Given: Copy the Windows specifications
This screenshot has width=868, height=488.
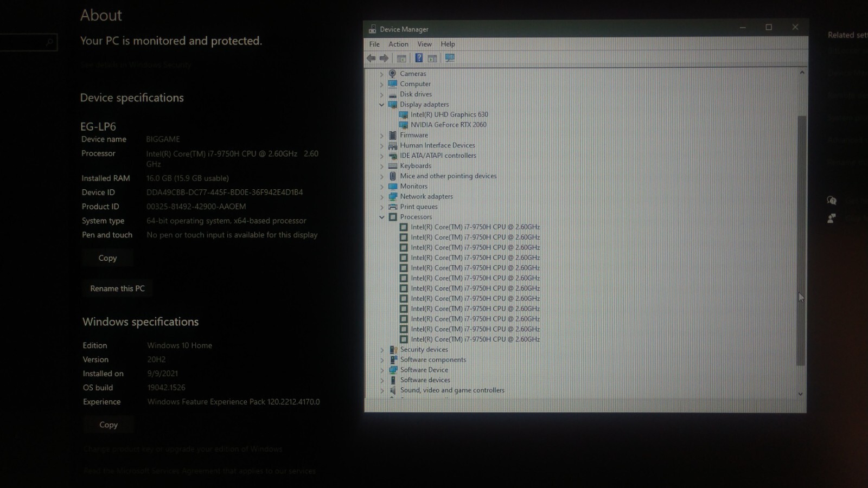Looking at the screenshot, I should pyautogui.click(x=108, y=425).
